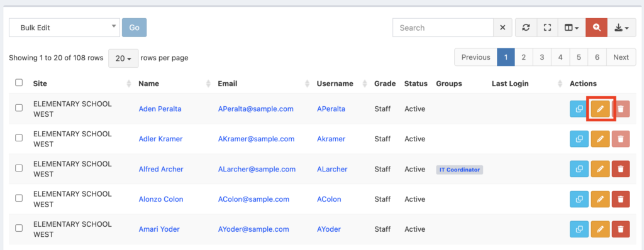
Task: Clone Alonzo Colon's user record
Action: [579, 199]
